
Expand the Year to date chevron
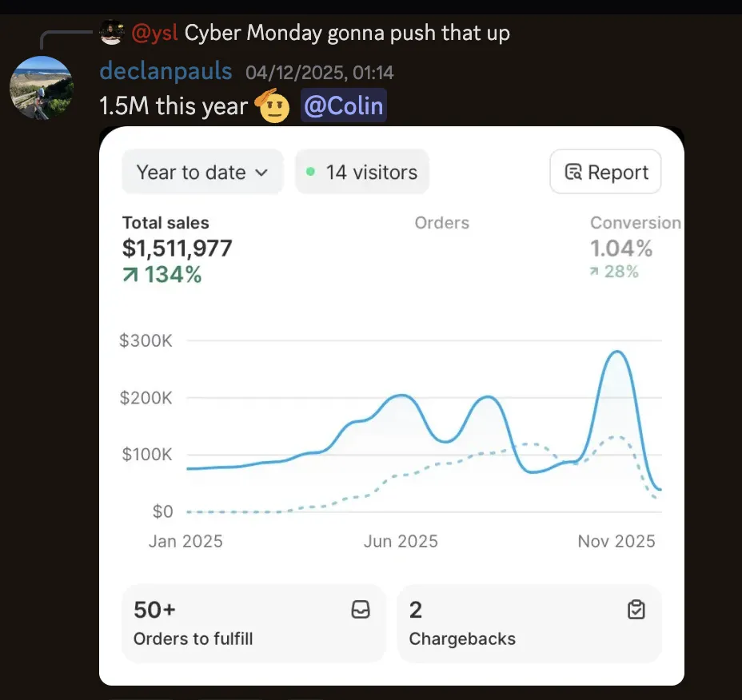(x=261, y=173)
